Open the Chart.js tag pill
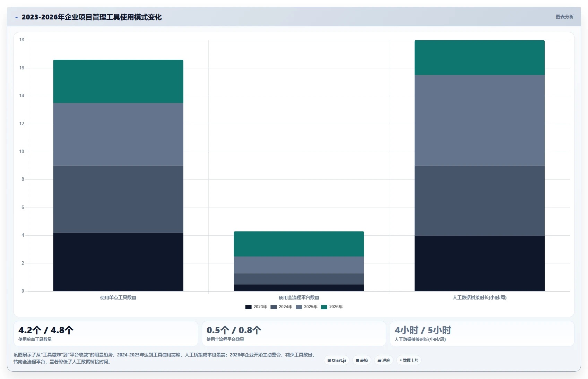The height and width of the screenshot is (379, 588). tap(337, 360)
